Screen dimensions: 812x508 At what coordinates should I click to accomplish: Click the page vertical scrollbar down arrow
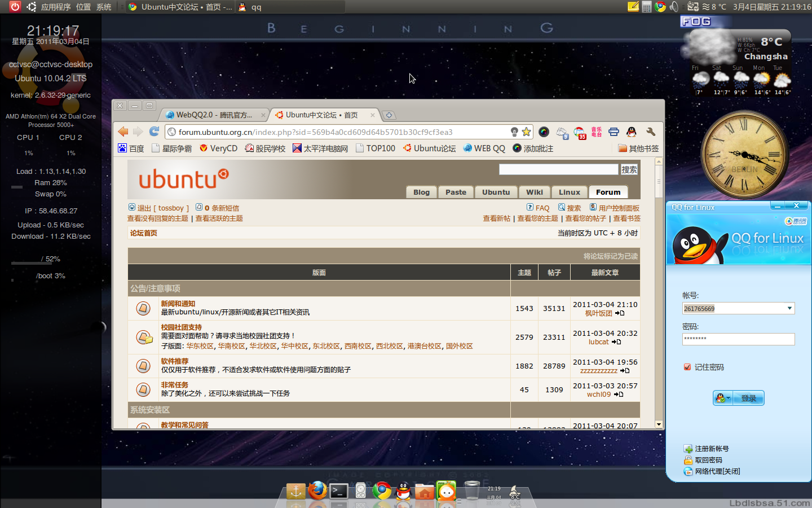coord(659,424)
